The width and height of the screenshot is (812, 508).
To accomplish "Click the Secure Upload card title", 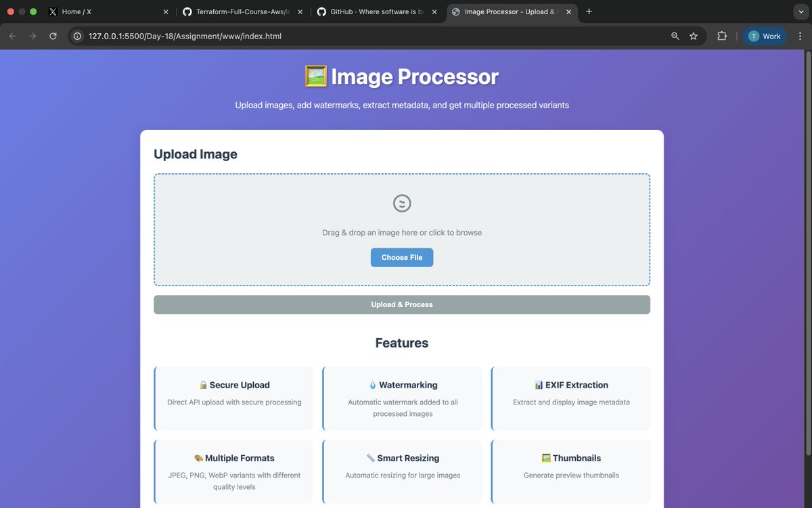I will [x=240, y=385].
